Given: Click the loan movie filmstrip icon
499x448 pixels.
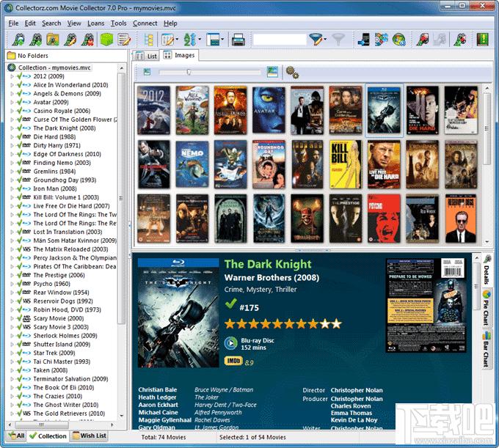Looking at the screenshot, I should tap(423, 40).
